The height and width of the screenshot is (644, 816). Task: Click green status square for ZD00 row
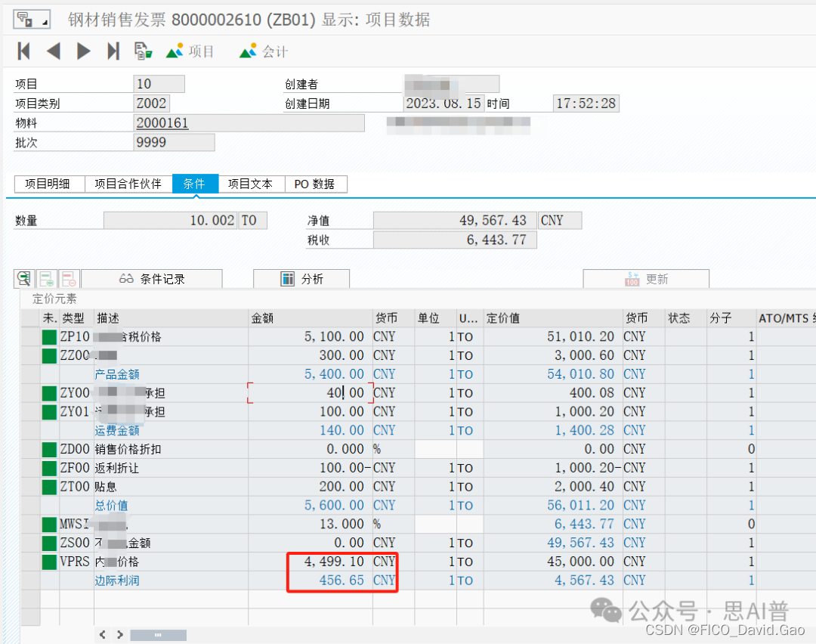point(49,449)
